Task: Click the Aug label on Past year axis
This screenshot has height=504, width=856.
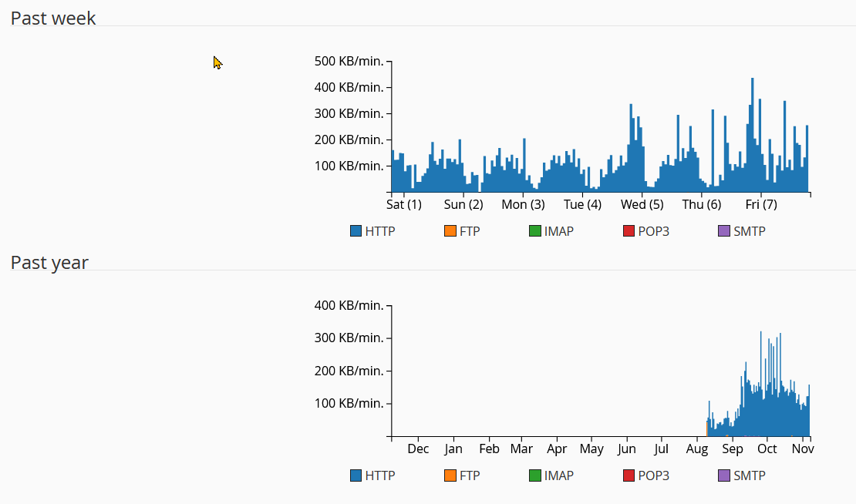Action: pos(697,449)
